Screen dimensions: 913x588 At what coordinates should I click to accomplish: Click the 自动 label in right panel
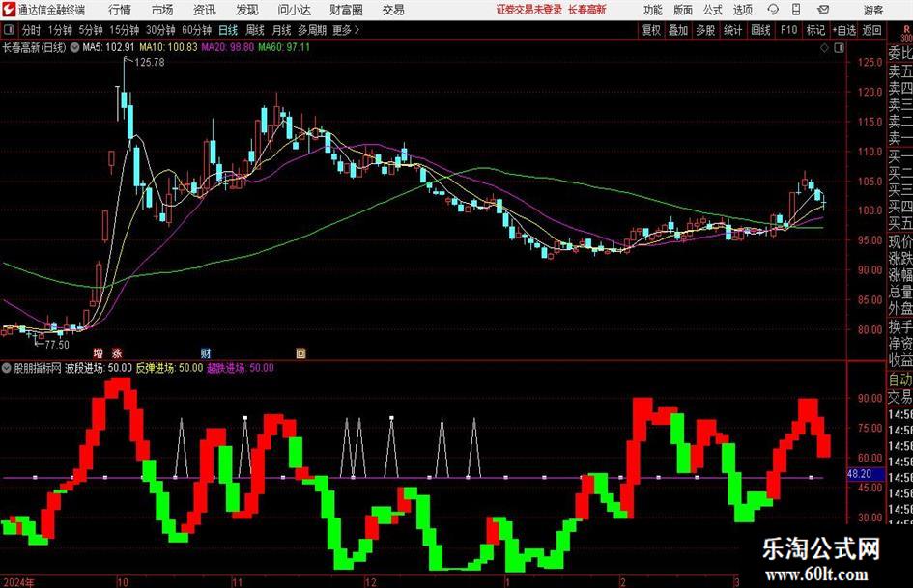pyautogui.click(x=899, y=379)
